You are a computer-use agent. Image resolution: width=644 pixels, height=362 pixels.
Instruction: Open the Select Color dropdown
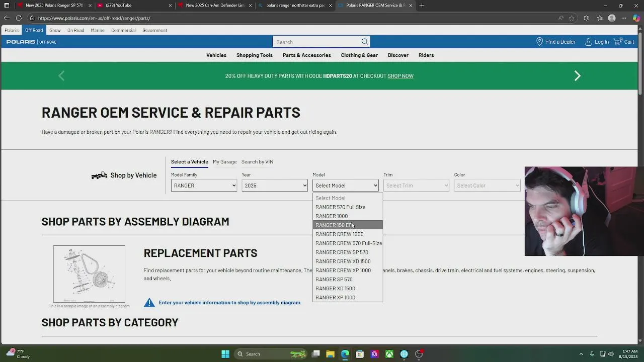coord(487,186)
